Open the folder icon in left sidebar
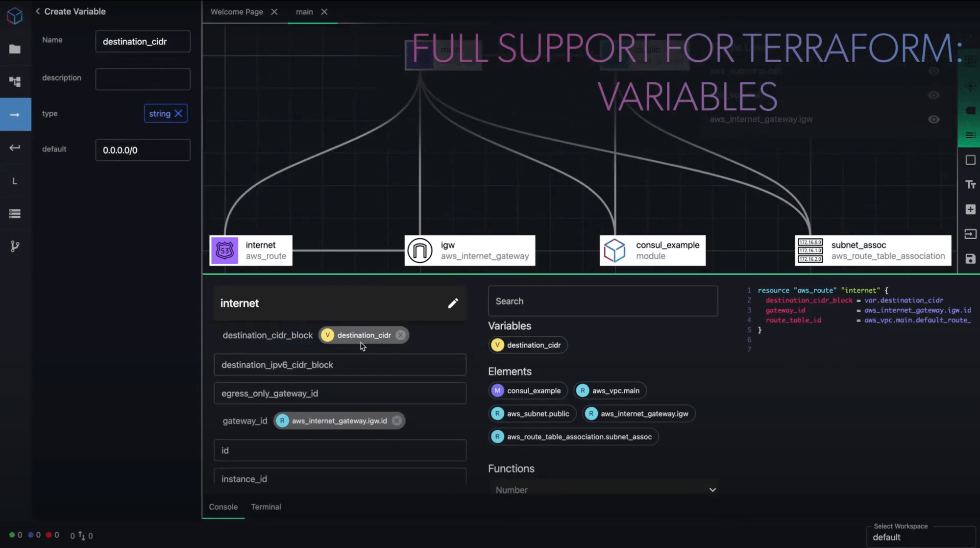Viewport: 980px width, 548px height. 15,49
